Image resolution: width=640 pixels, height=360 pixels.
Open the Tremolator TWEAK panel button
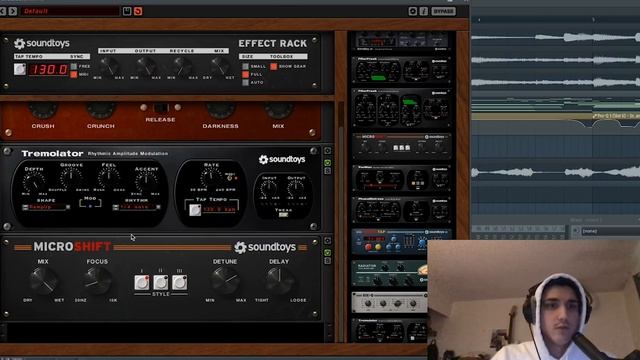pyautogui.click(x=283, y=215)
